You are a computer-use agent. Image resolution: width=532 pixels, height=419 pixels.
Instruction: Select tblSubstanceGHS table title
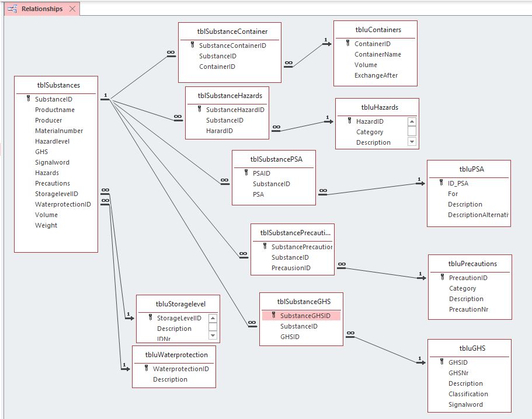click(x=304, y=302)
